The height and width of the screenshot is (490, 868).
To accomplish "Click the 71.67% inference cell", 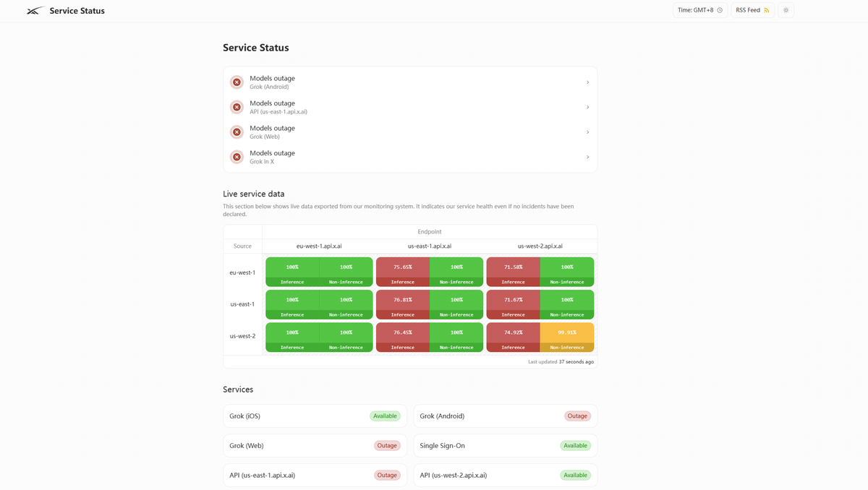I will 513,304.
